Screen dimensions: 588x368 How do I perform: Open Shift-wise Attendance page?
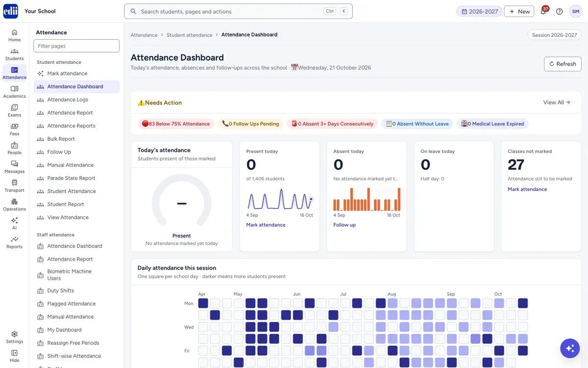tap(76, 356)
